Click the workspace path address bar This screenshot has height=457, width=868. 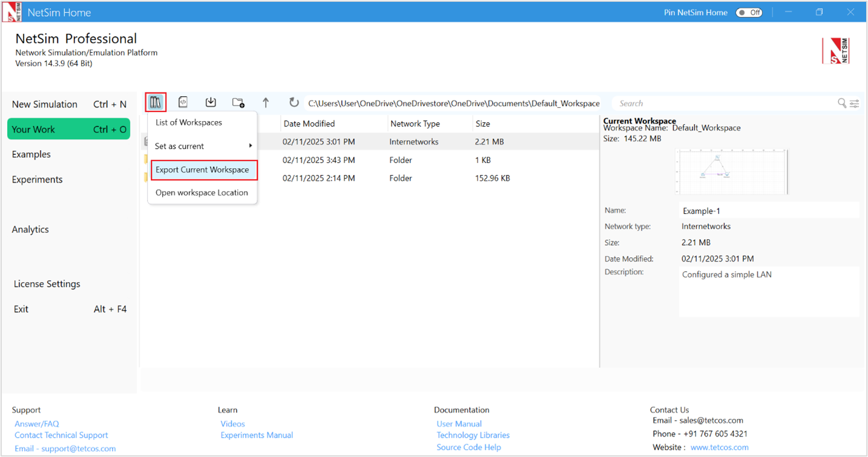tap(454, 104)
